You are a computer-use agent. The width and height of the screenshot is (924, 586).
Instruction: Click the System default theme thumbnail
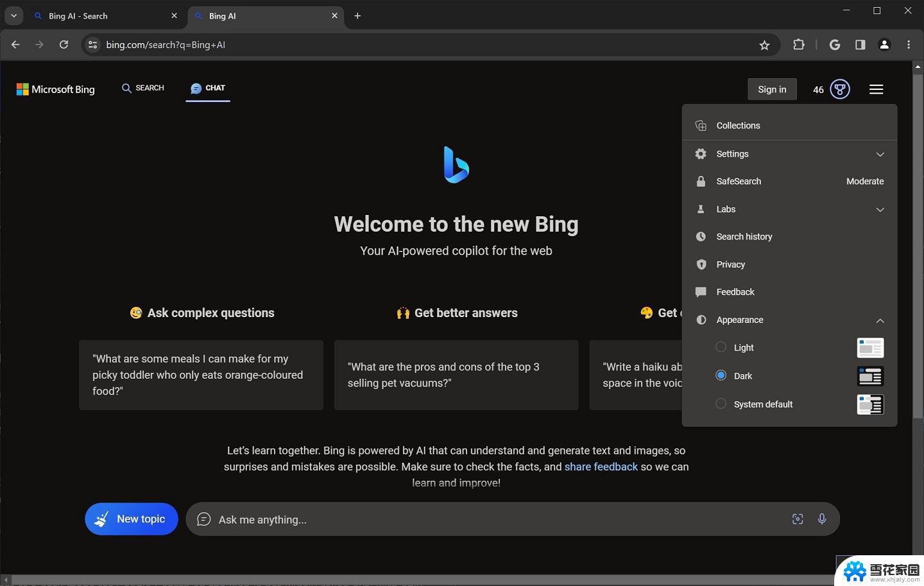click(870, 404)
